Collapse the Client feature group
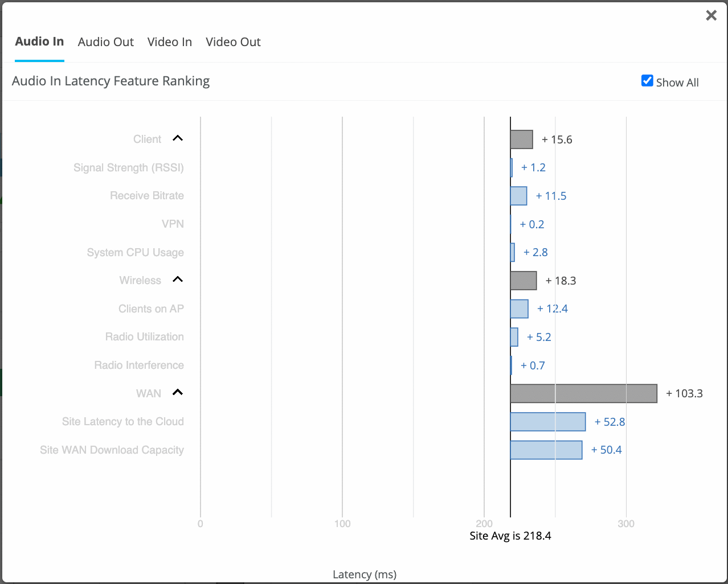Image resolution: width=728 pixels, height=584 pixels. pyautogui.click(x=177, y=138)
